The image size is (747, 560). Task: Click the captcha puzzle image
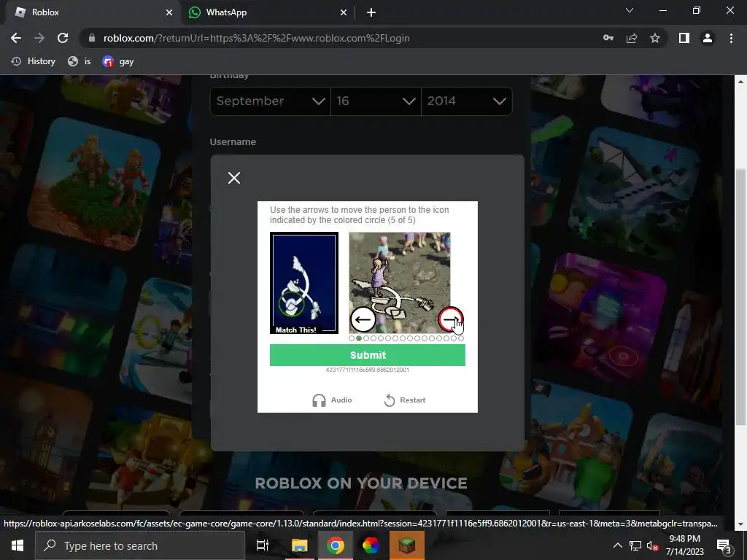400,283
